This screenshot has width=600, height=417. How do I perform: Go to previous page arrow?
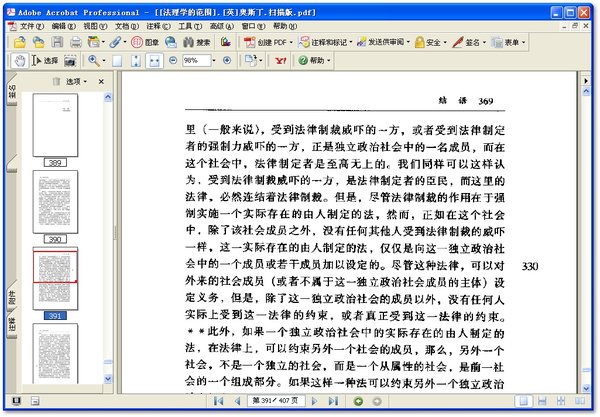click(238, 401)
